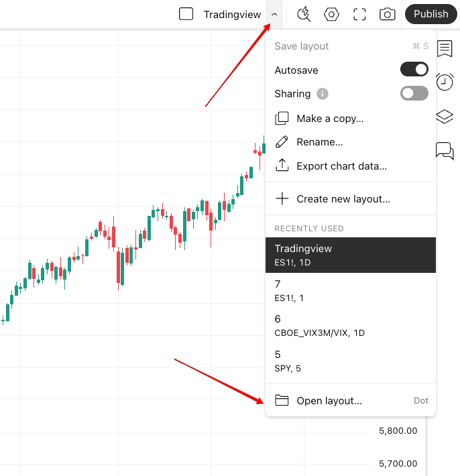Choose Open layout… at the menu bottom

click(x=351, y=401)
